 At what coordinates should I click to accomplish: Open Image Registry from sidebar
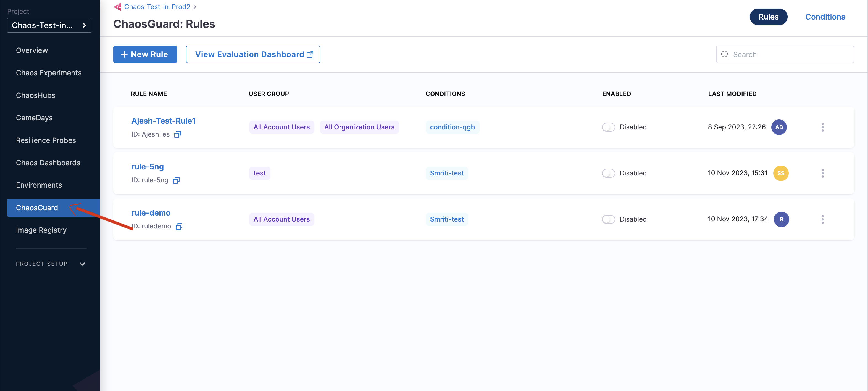click(x=41, y=230)
